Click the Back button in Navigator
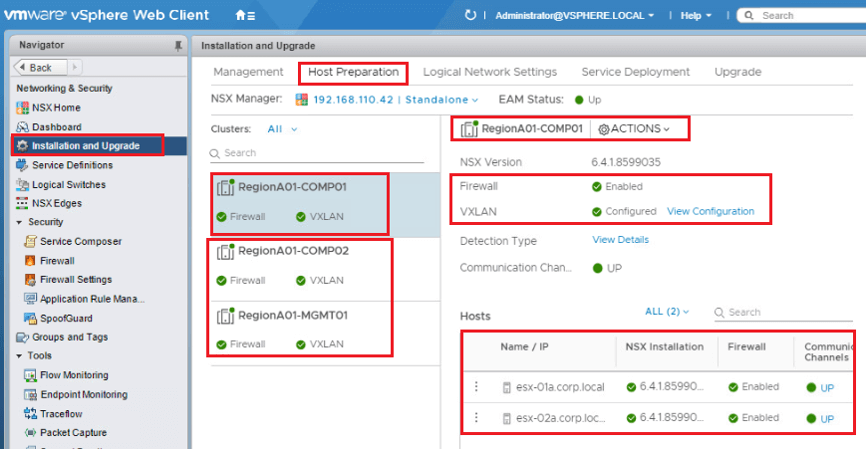Screen dimensions: 867x449 [x=40, y=67]
